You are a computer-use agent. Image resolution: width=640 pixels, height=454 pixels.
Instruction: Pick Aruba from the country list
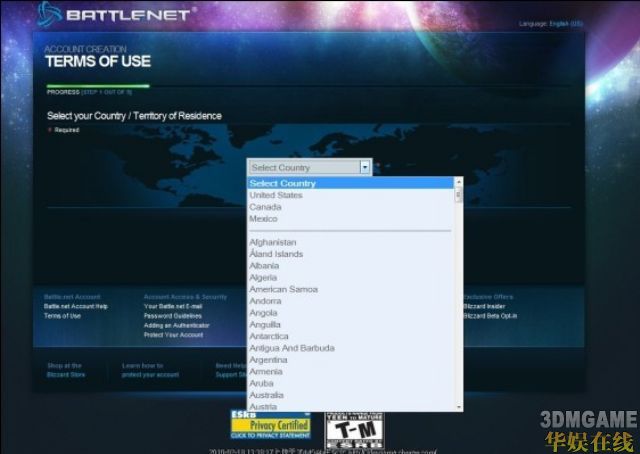tap(350, 383)
